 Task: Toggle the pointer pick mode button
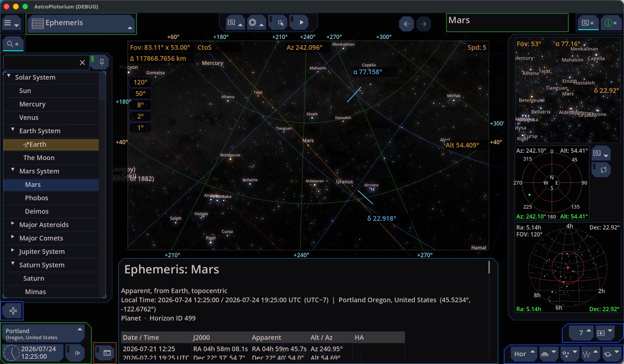(x=277, y=23)
